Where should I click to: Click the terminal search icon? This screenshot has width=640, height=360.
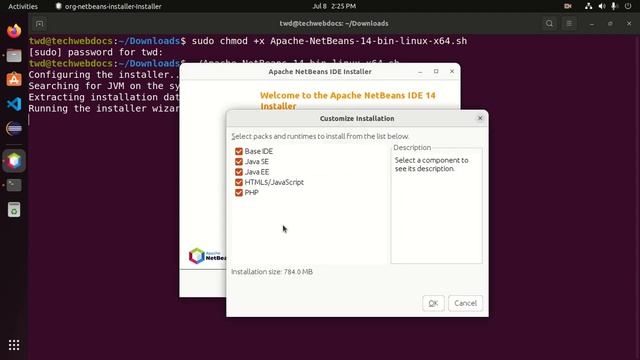point(549,24)
